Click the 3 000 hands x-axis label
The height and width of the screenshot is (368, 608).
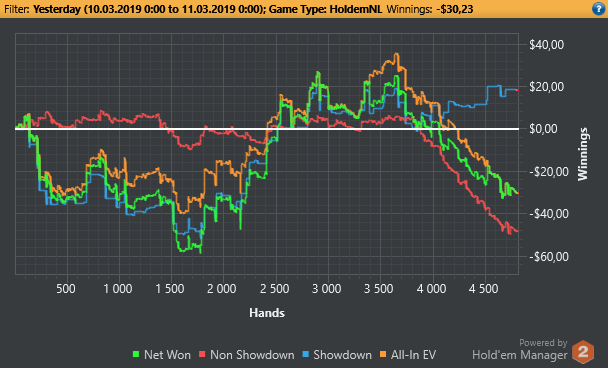[326, 289]
